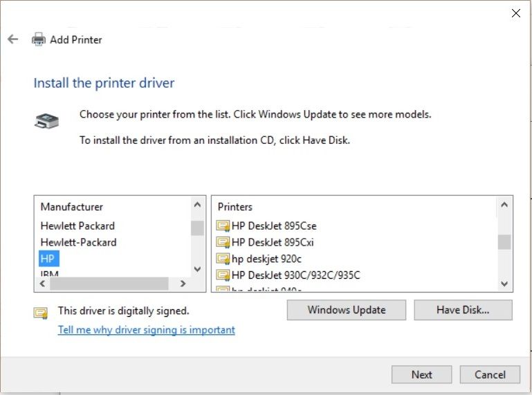Click the back arrow icon
This screenshot has width=532, height=395.
tap(12, 39)
